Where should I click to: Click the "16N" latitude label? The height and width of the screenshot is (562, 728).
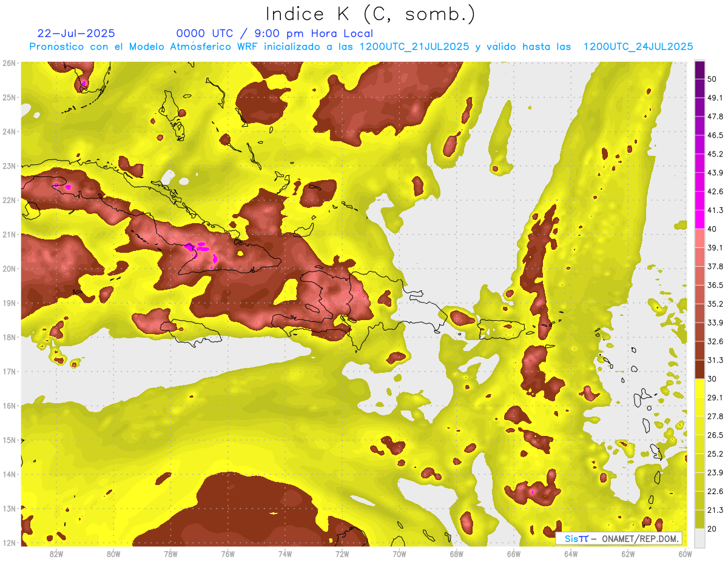(x=9, y=406)
